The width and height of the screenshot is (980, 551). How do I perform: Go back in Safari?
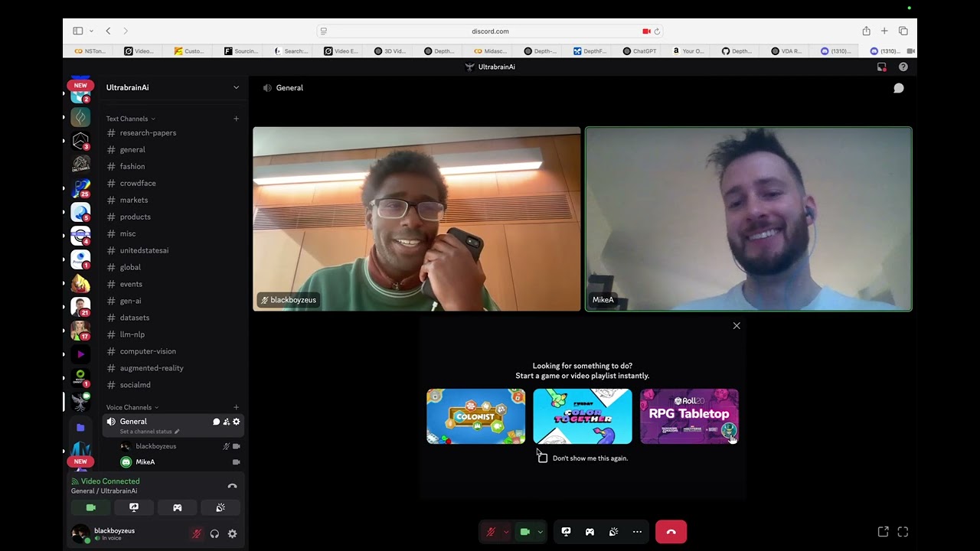108,31
